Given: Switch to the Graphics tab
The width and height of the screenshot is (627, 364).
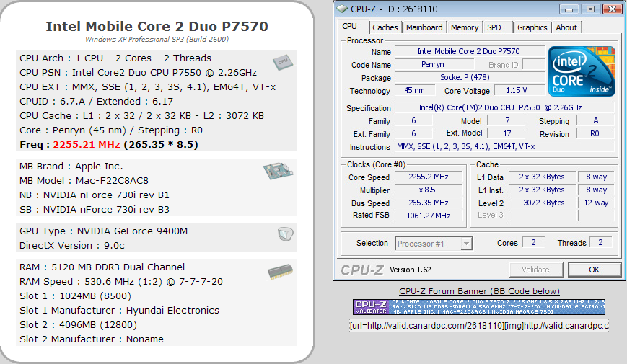Looking at the screenshot, I should tap(532, 27).
